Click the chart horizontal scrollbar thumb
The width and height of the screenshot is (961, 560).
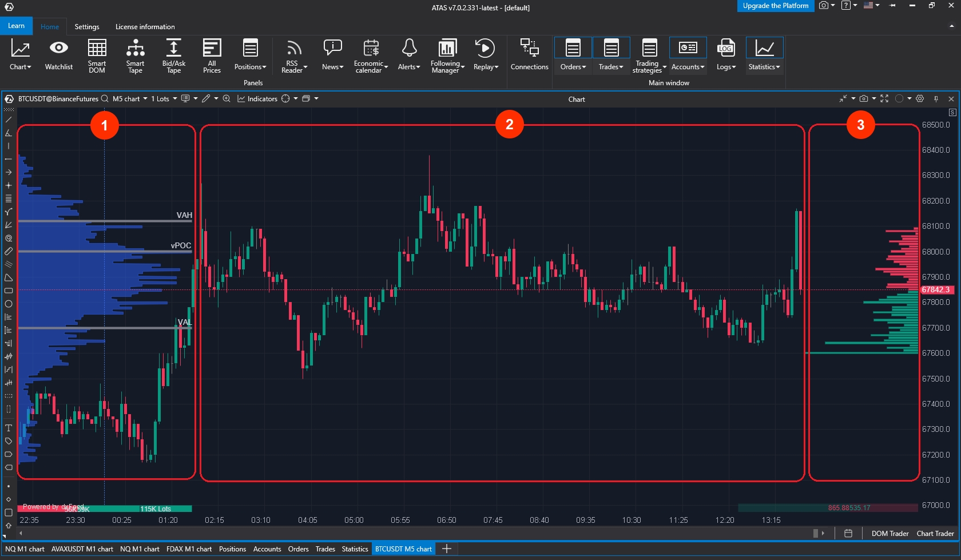[816, 533]
